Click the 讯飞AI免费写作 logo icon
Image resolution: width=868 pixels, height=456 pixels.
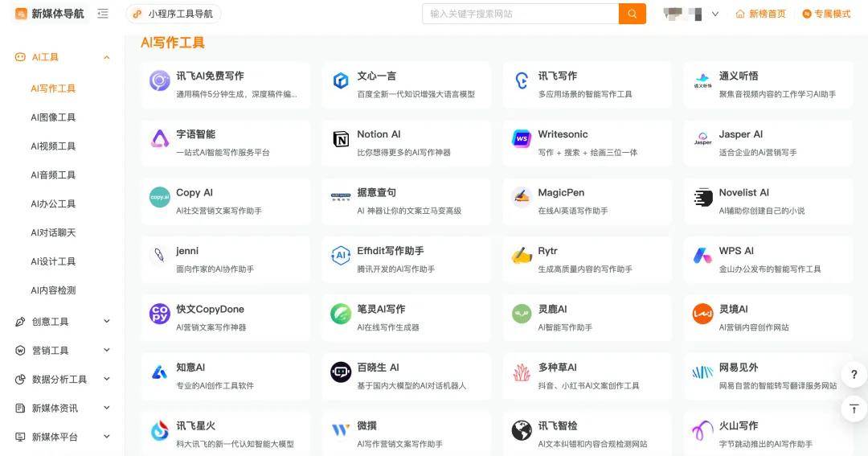160,81
